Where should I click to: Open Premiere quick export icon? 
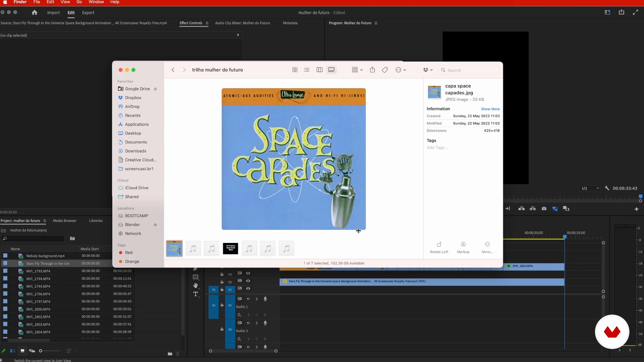click(622, 12)
